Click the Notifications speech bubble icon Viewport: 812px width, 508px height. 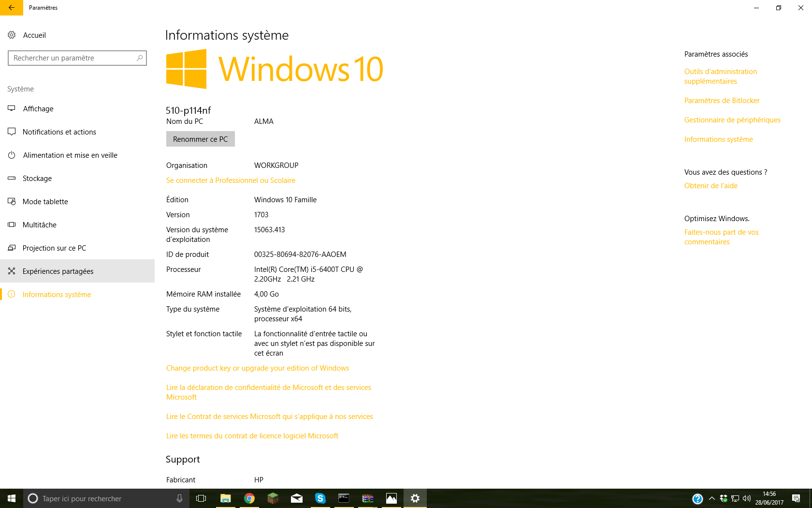click(12, 132)
